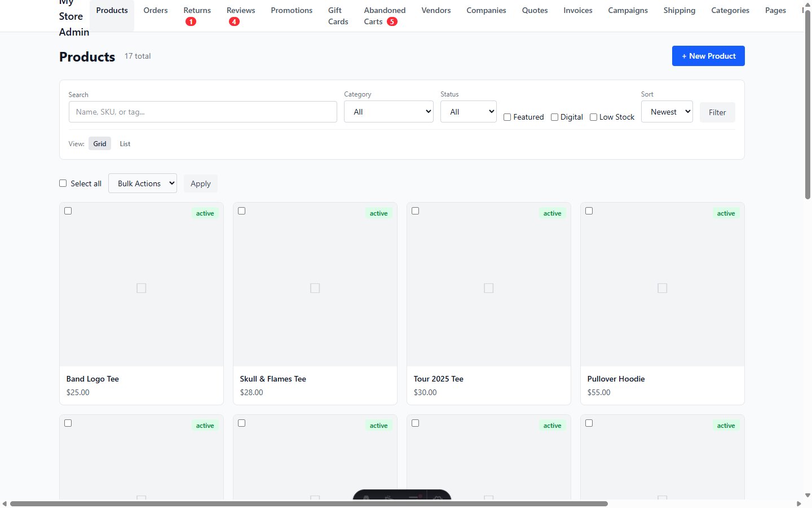Image resolution: width=812 pixels, height=508 pixels.
Task: Open the Vendors section
Action: [435, 10]
